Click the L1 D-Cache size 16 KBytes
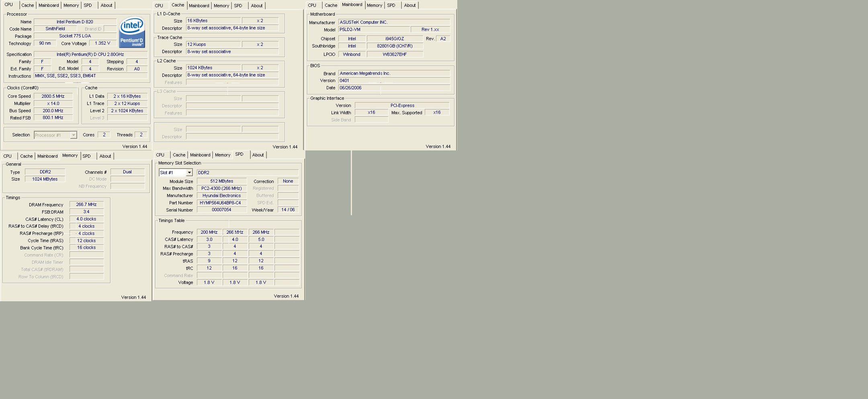 click(x=213, y=21)
